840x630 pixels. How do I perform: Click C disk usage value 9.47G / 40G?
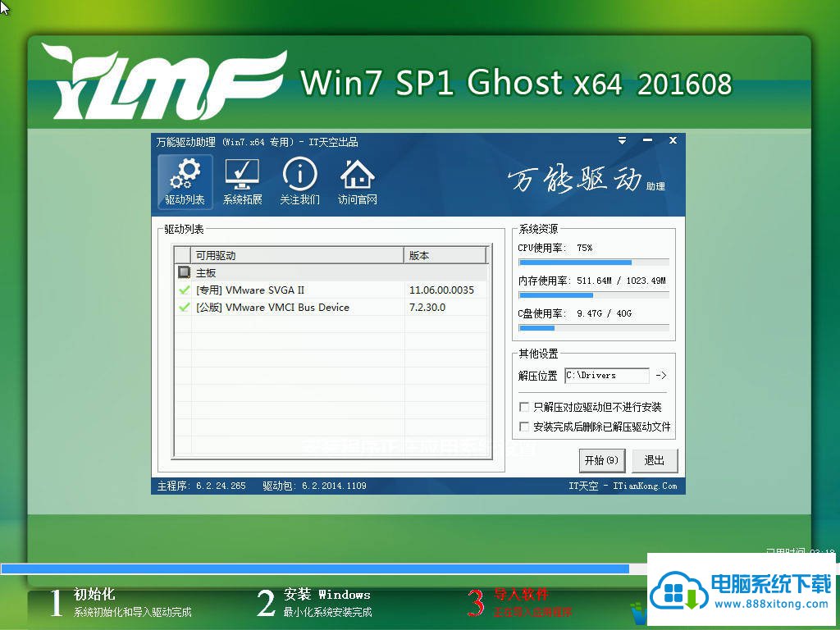(604, 313)
